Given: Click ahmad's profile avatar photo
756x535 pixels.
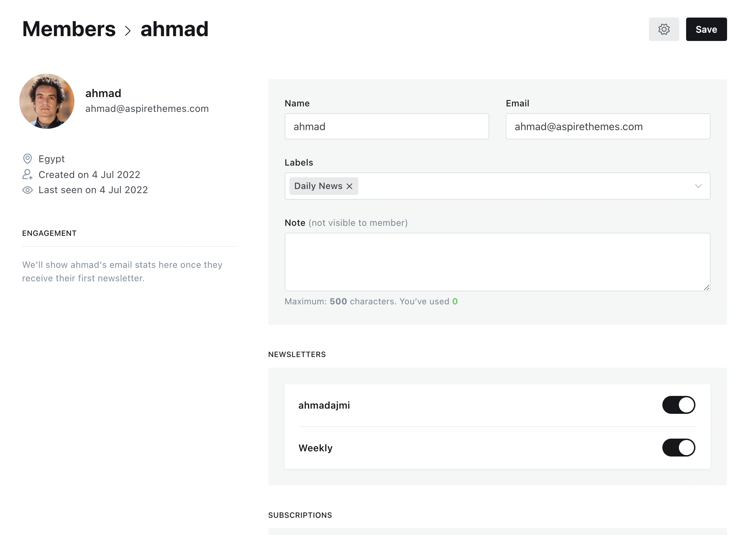Looking at the screenshot, I should [47, 101].
